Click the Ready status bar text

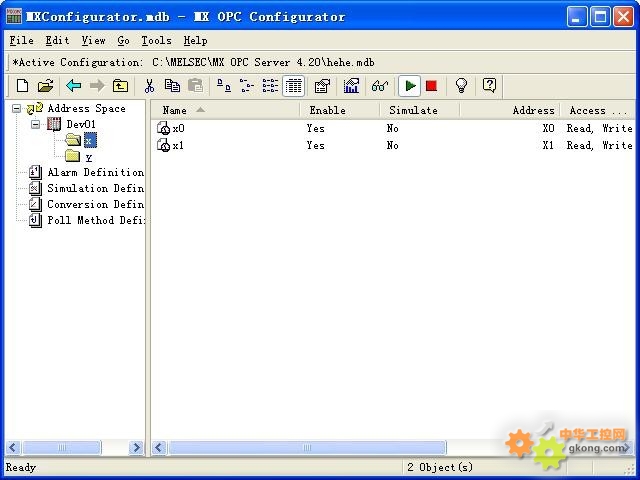(20, 467)
